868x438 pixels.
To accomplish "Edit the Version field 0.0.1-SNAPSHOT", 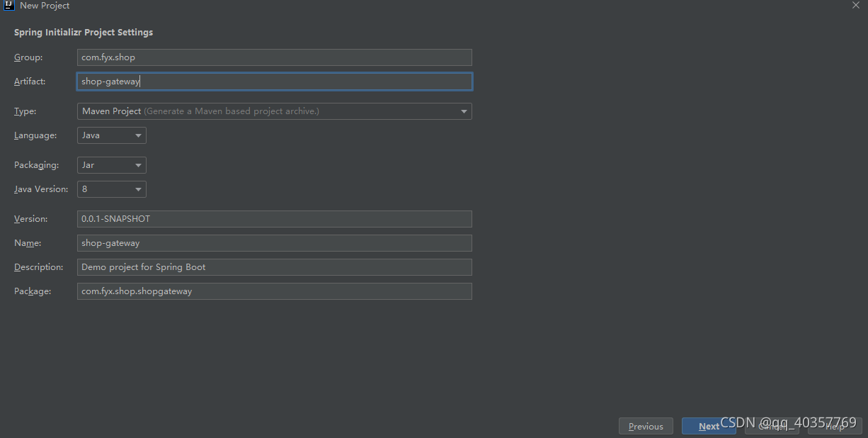I will tap(275, 219).
